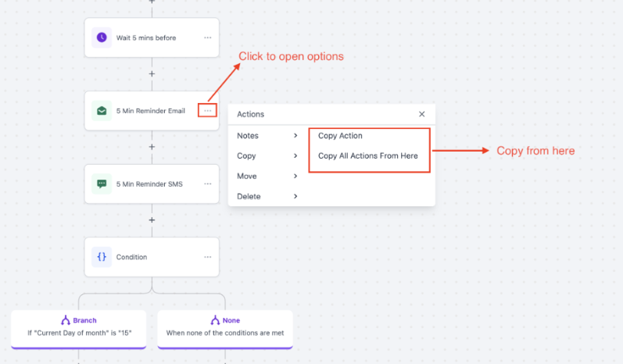
Task: Add step above the Condition block
Action: [152, 220]
